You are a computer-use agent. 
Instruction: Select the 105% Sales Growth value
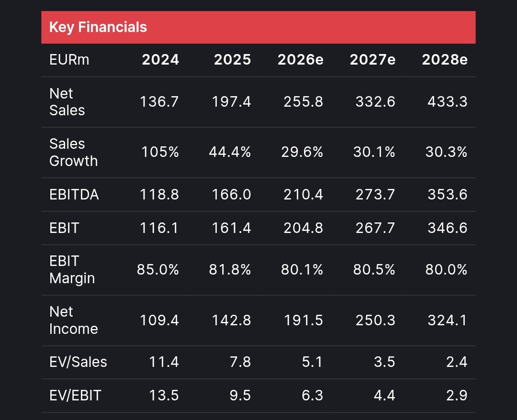[x=160, y=153]
